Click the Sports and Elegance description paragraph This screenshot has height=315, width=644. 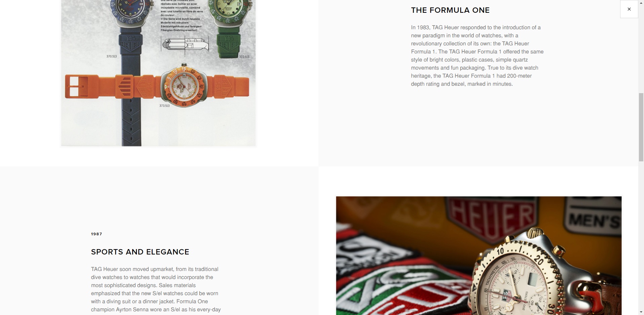click(156, 289)
